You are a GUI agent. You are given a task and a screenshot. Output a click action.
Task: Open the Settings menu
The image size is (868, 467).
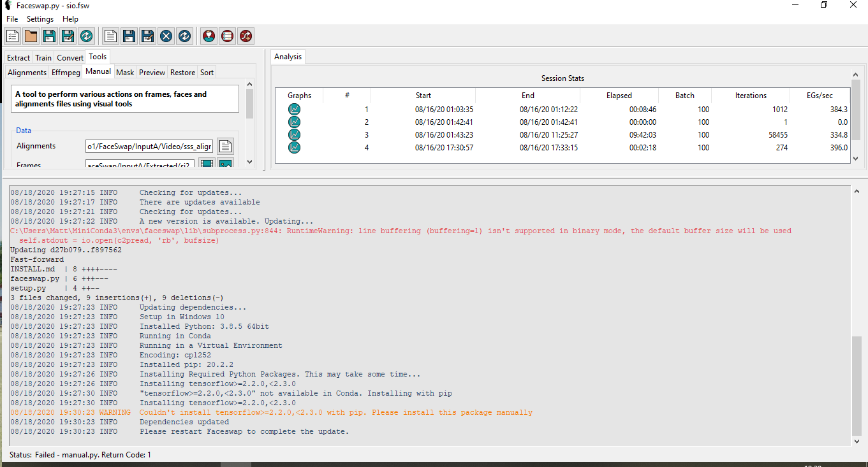pyautogui.click(x=40, y=19)
